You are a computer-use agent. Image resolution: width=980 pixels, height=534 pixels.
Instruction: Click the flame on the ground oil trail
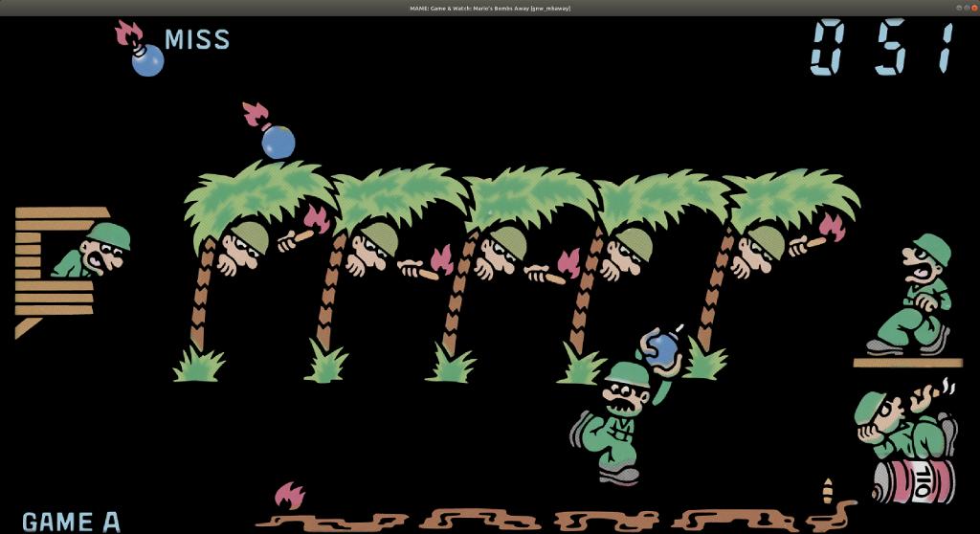(289, 496)
